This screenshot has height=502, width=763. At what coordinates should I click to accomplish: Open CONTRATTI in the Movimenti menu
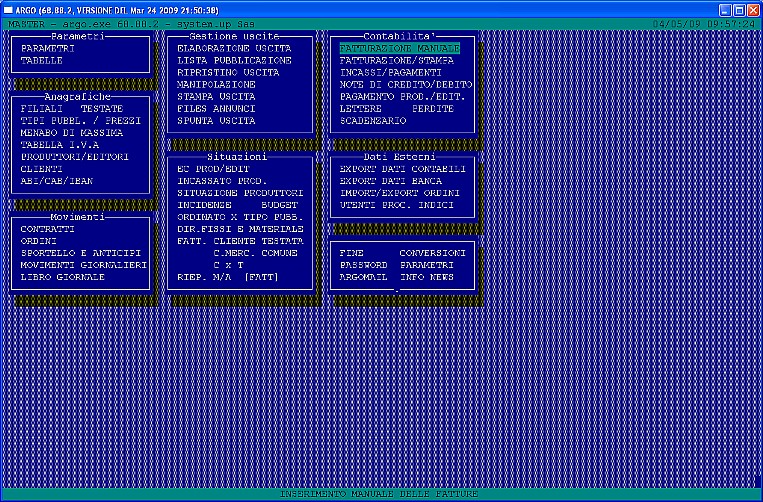tap(47, 229)
